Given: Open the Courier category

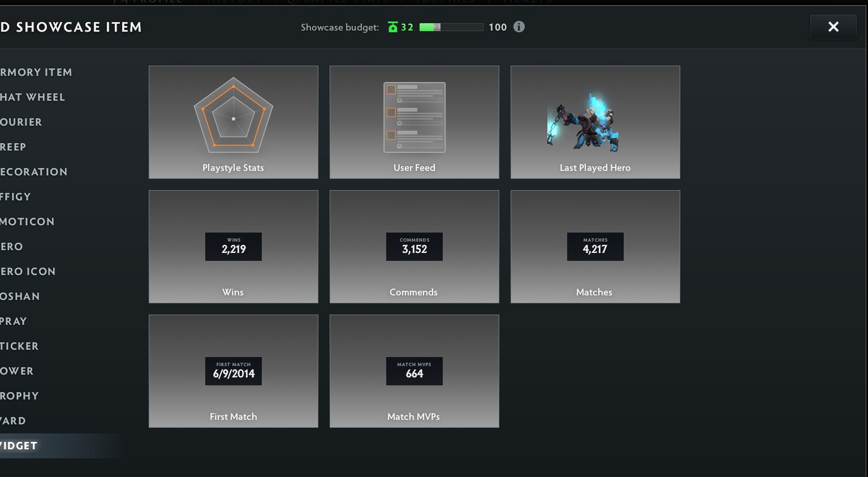Looking at the screenshot, I should click(x=21, y=122).
